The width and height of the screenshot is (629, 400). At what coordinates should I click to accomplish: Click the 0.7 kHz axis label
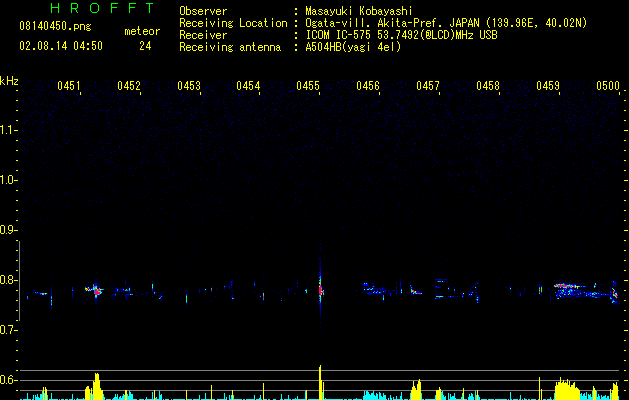tap(8, 330)
